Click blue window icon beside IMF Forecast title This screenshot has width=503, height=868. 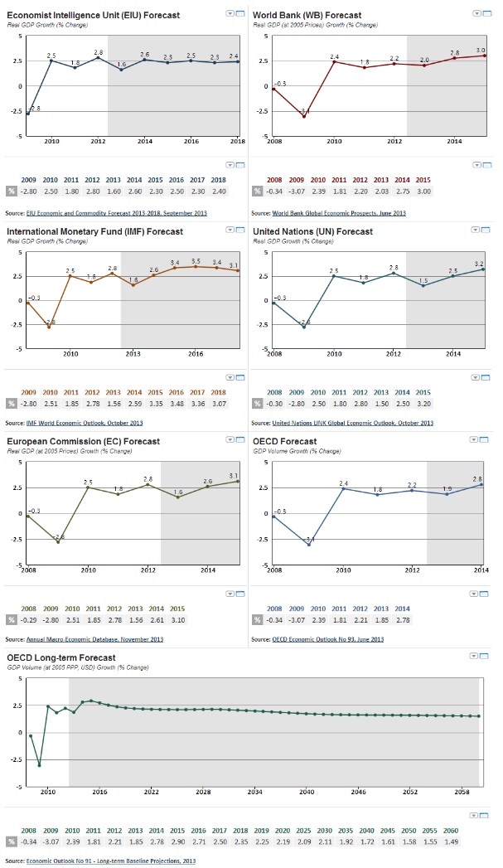click(x=240, y=230)
